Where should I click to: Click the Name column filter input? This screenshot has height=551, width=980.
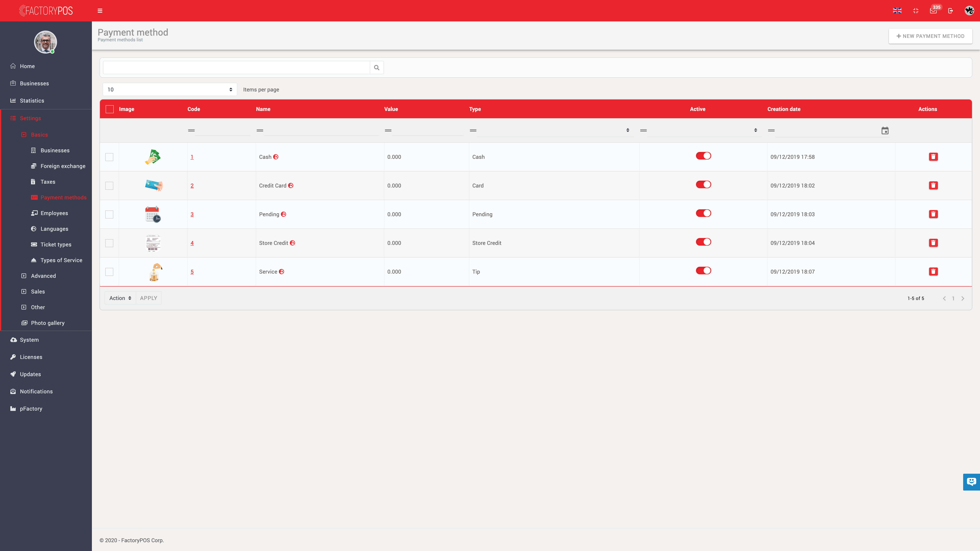[x=321, y=130]
